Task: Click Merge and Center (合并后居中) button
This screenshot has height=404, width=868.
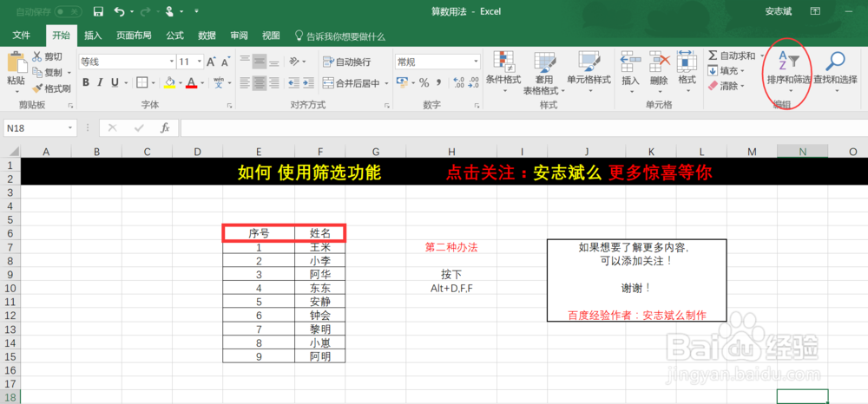Action: click(x=351, y=83)
